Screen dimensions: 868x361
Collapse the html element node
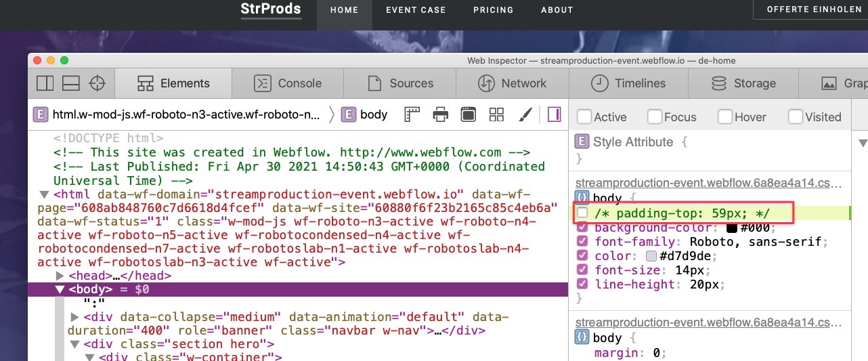(45, 194)
